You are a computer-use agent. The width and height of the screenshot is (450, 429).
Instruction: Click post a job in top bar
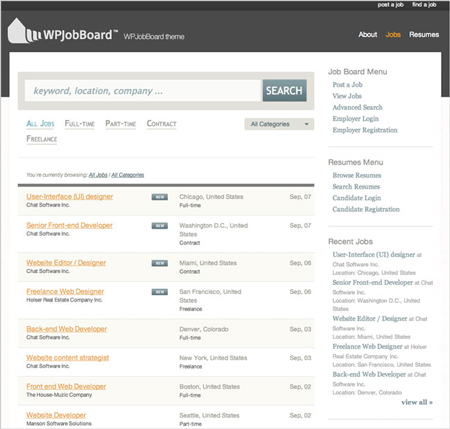391,5
